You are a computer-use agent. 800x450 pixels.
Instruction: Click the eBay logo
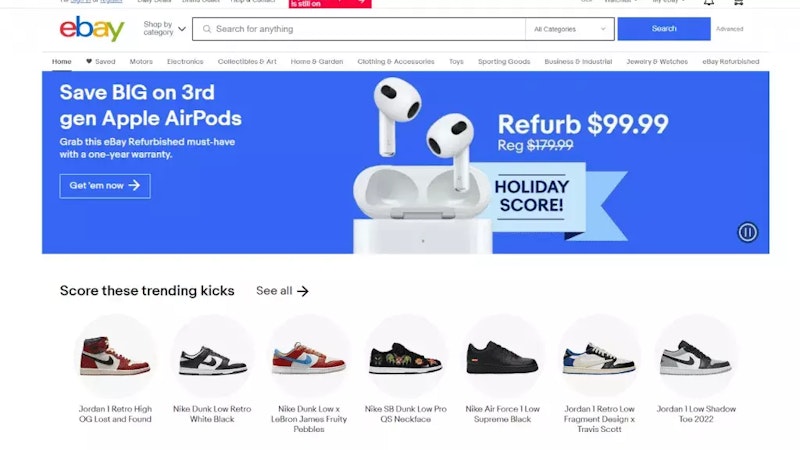click(x=92, y=29)
